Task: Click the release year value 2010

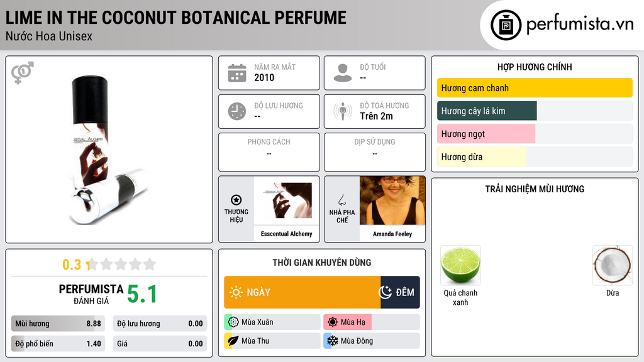Action: 264,77
